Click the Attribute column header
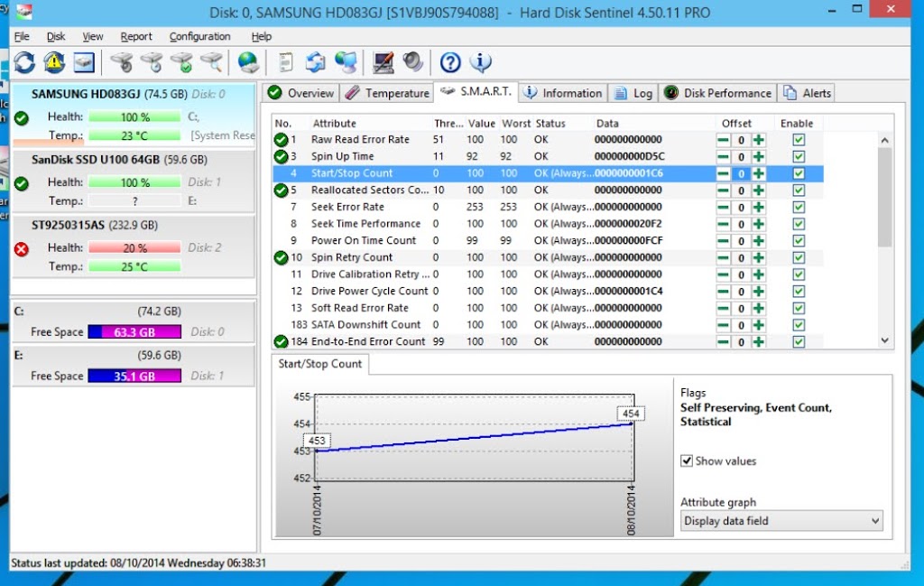This screenshot has height=586, width=924. point(334,124)
